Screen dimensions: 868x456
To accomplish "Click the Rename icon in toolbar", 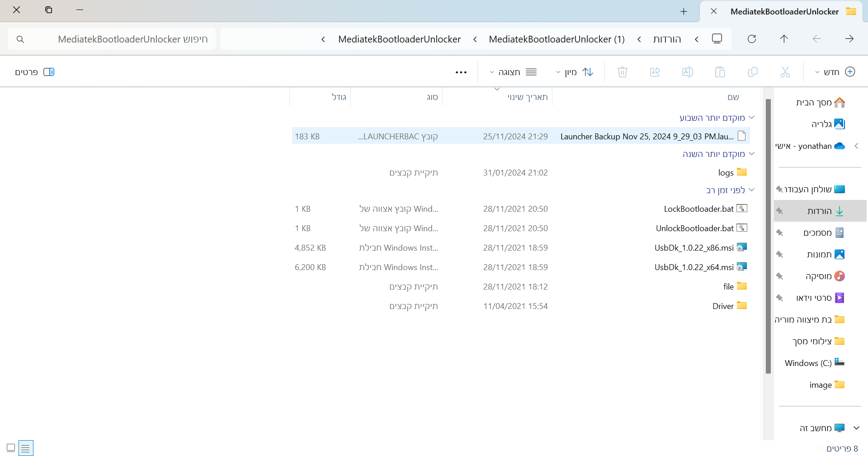I will 687,72.
